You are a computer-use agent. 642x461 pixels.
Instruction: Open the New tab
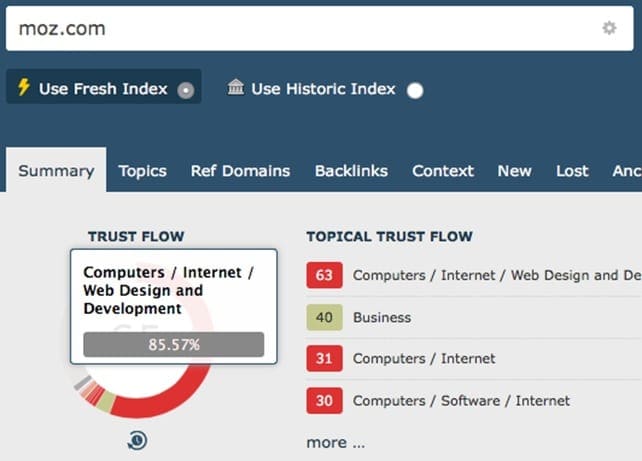tap(514, 171)
